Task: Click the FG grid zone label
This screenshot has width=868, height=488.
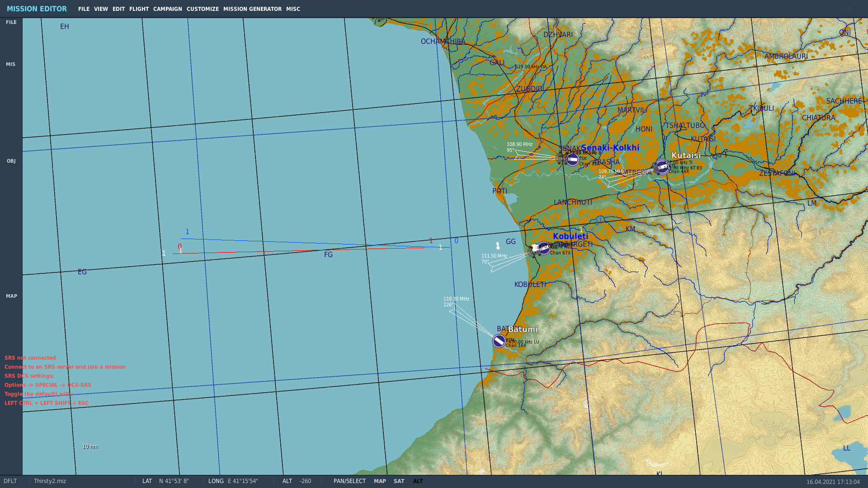Action: click(328, 255)
